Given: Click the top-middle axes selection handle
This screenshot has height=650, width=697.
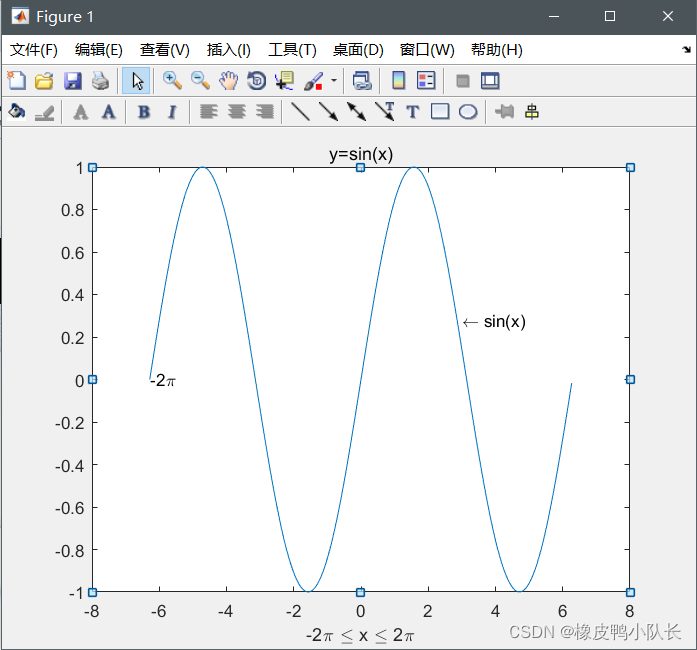Looking at the screenshot, I should pos(361,168).
